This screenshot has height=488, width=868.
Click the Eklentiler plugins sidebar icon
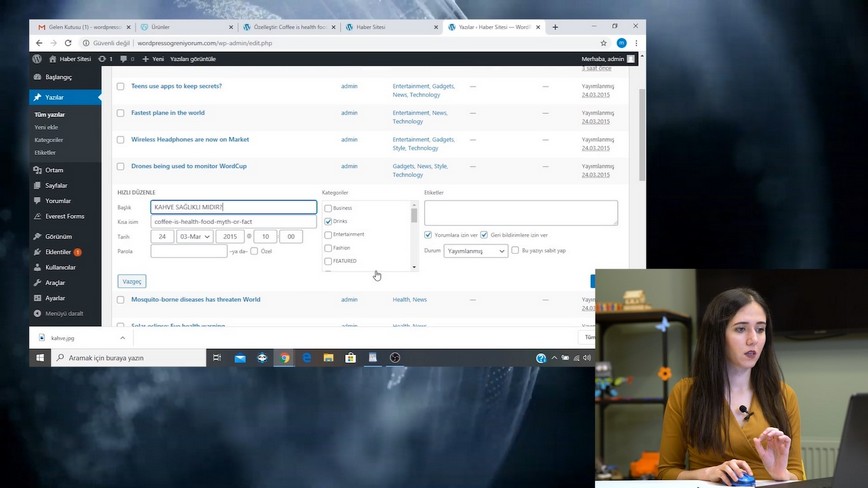click(x=37, y=252)
